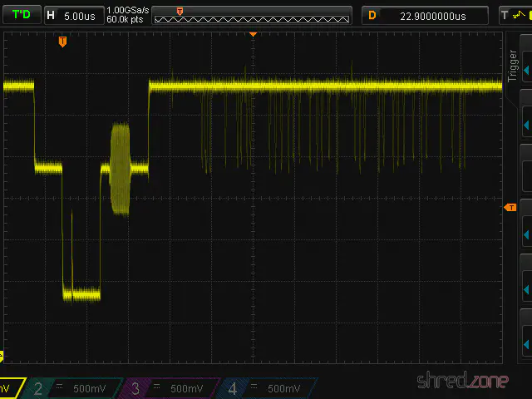Click the horizontal timebase H icon
This screenshot has width=532, height=399.
tap(52, 15)
